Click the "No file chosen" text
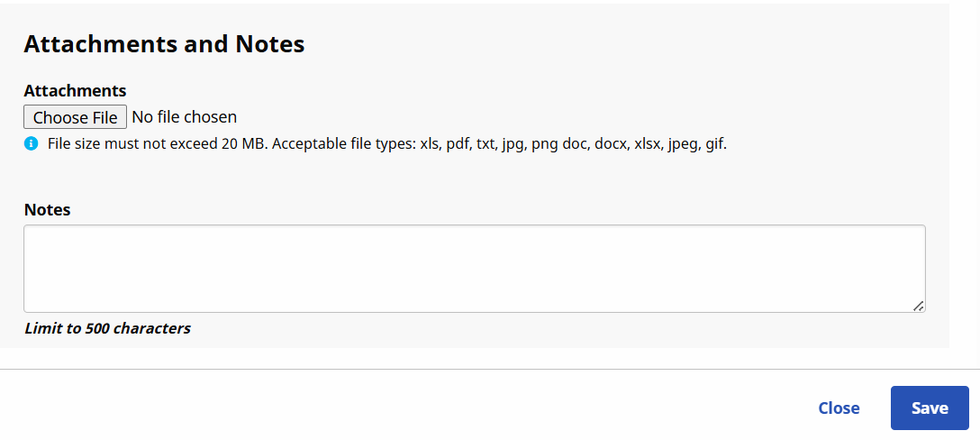The width and height of the screenshot is (980, 440). (185, 117)
